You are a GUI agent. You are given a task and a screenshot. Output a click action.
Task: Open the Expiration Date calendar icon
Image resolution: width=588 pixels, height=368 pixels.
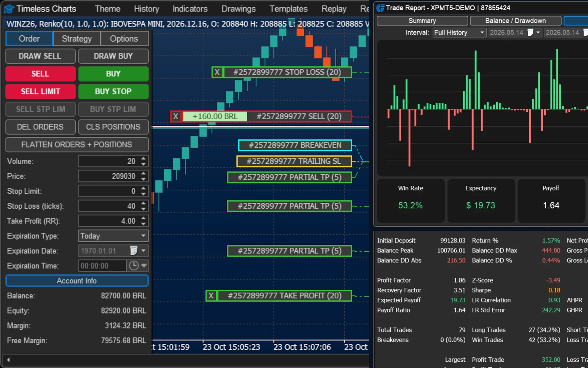click(134, 251)
